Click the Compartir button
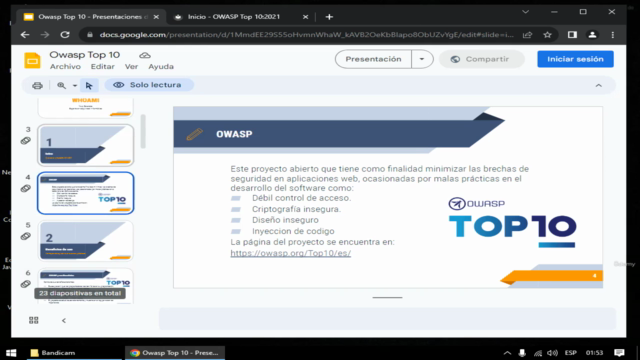Viewport: 640px width, 360px height. click(x=481, y=59)
